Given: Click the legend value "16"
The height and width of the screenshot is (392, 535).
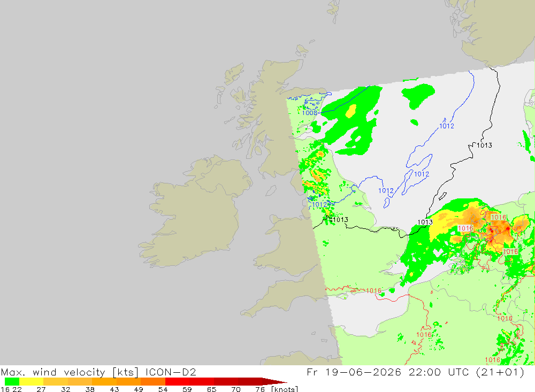Looking at the screenshot, I should (5, 389).
